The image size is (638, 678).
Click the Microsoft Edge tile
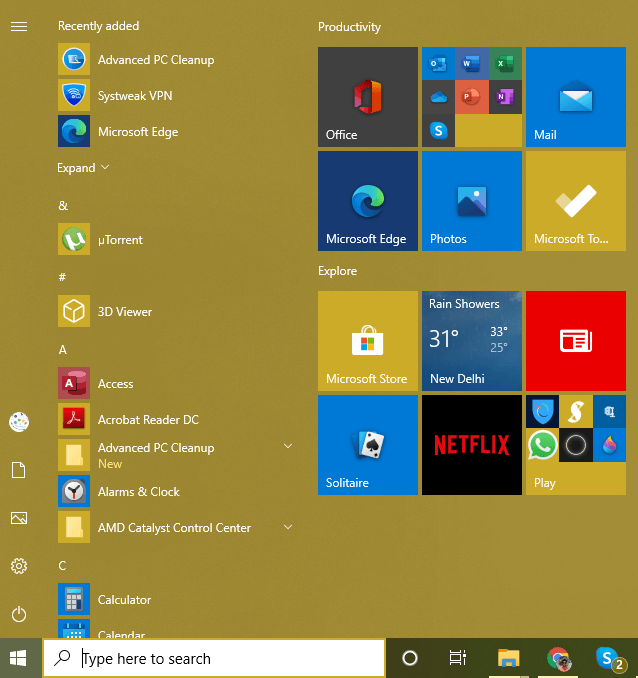pos(368,201)
